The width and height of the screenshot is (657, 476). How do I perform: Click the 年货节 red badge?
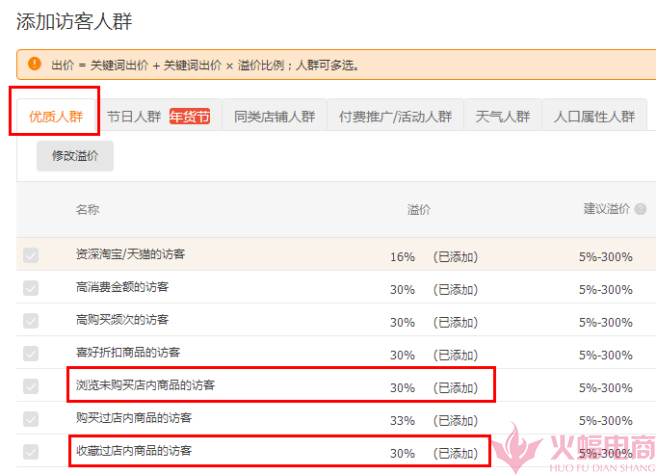coord(189,117)
